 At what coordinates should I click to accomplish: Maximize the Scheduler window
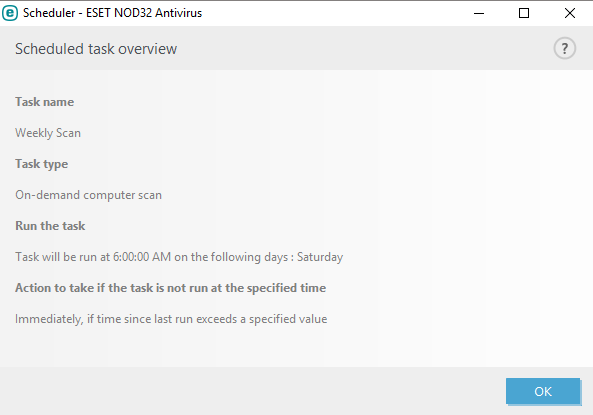click(524, 13)
